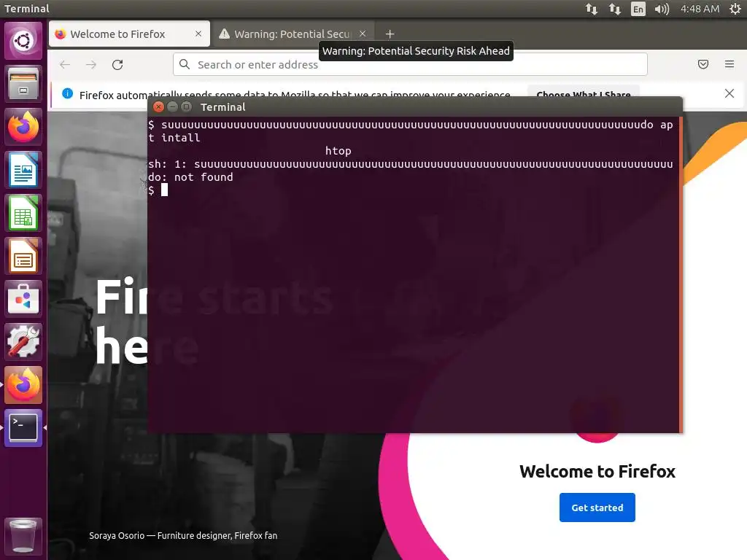Click 'Welcome to Firefox' page heading
Viewport: 747px width, 560px height.
pyautogui.click(x=597, y=472)
